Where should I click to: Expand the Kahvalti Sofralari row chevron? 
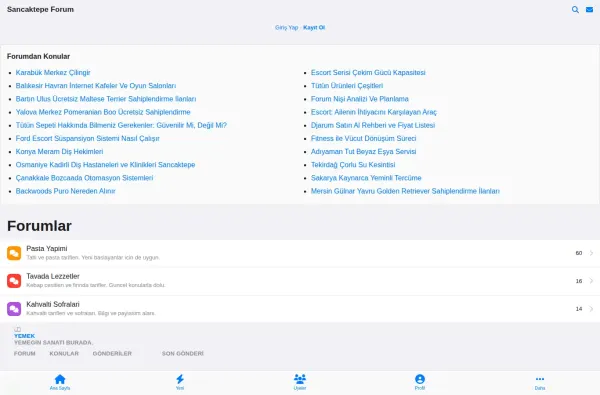tap(591, 309)
